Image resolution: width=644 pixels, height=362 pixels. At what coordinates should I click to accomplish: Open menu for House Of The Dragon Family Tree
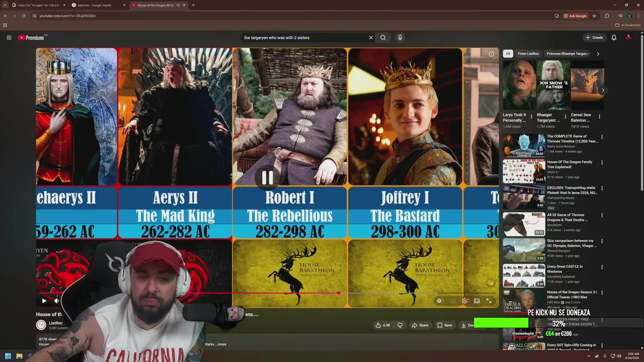point(602,162)
